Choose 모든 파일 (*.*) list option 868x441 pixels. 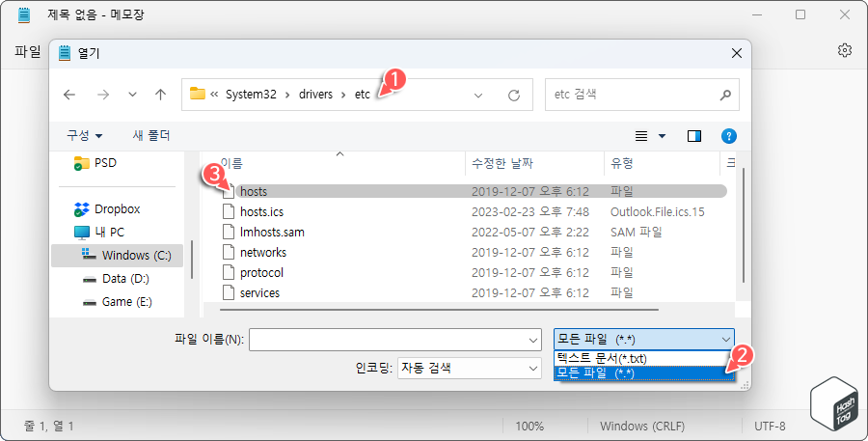(644, 372)
